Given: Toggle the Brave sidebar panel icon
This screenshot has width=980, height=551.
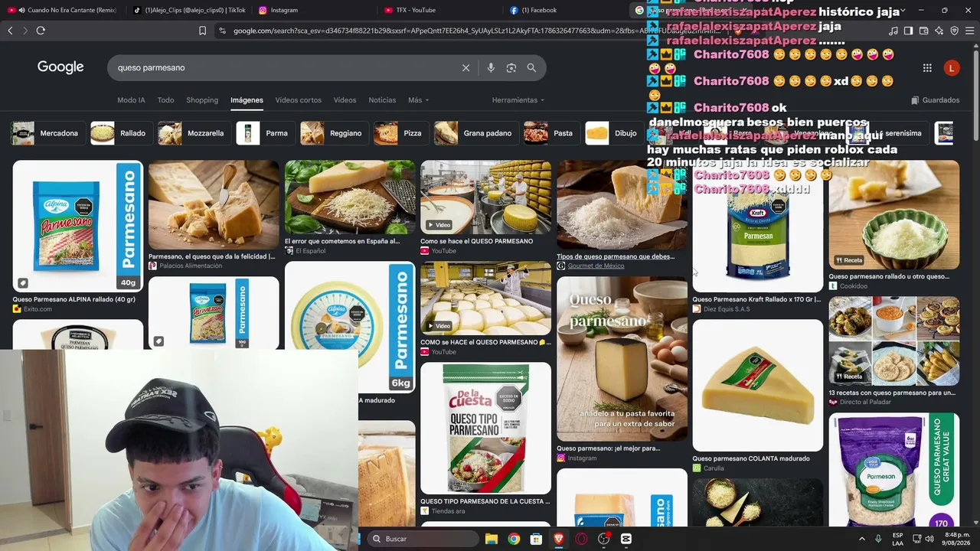Looking at the screenshot, I should pos(908,31).
